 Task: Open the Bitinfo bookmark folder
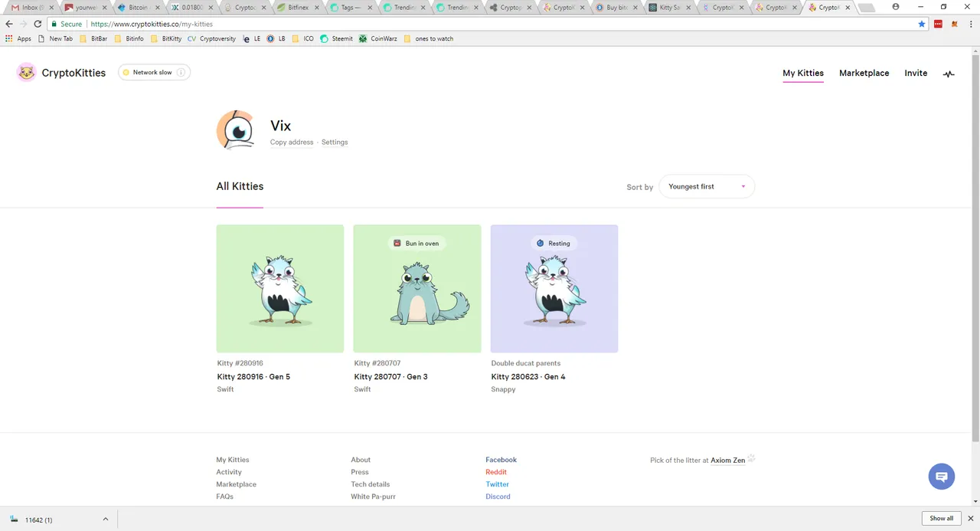(x=129, y=38)
